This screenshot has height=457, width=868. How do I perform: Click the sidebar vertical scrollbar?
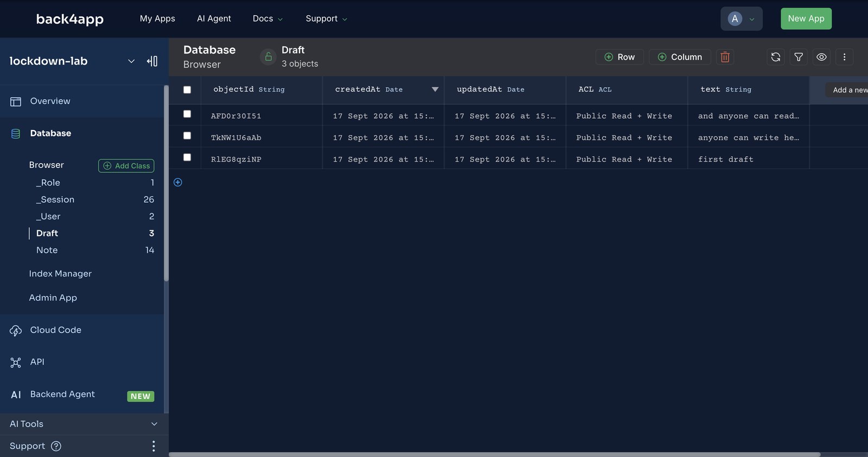coord(166,183)
